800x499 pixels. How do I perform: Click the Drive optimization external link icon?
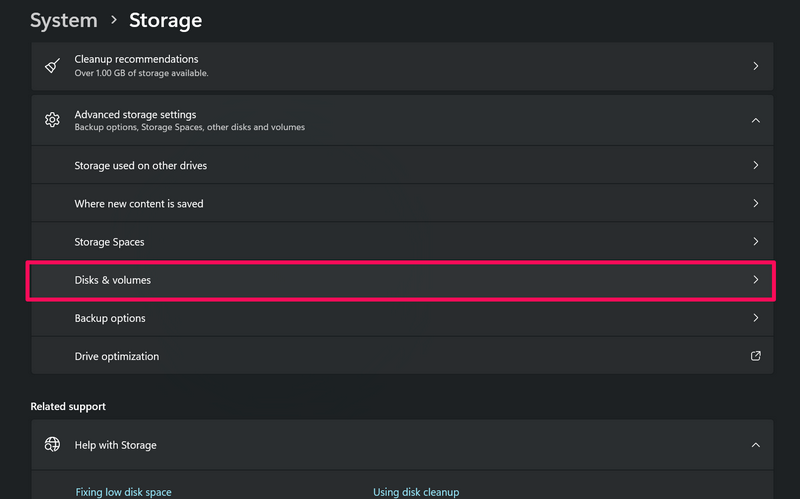point(756,356)
